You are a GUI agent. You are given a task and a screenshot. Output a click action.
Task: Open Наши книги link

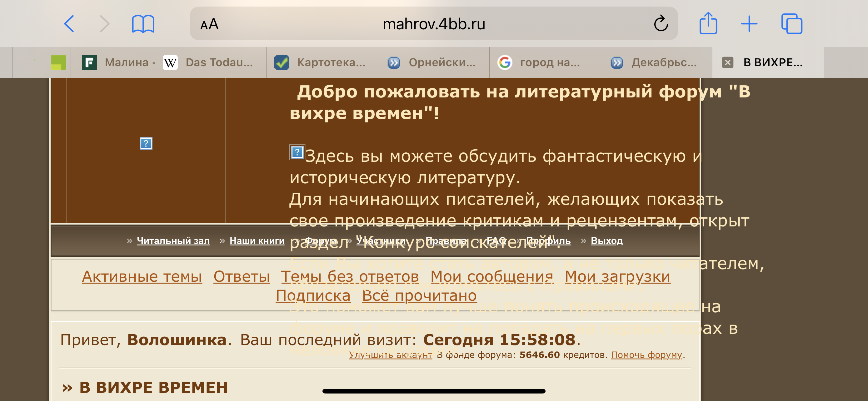tap(257, 241)
